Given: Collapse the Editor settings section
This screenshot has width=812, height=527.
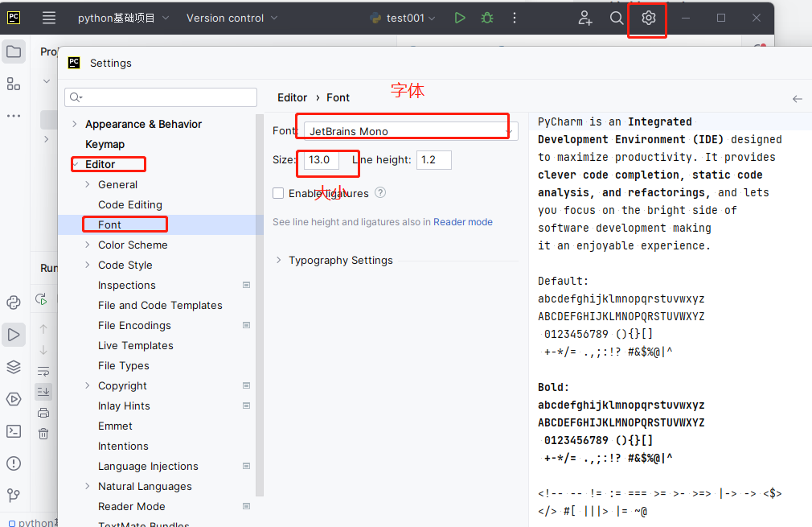Looking at the screenshot, I should click(x=76, y=164).
